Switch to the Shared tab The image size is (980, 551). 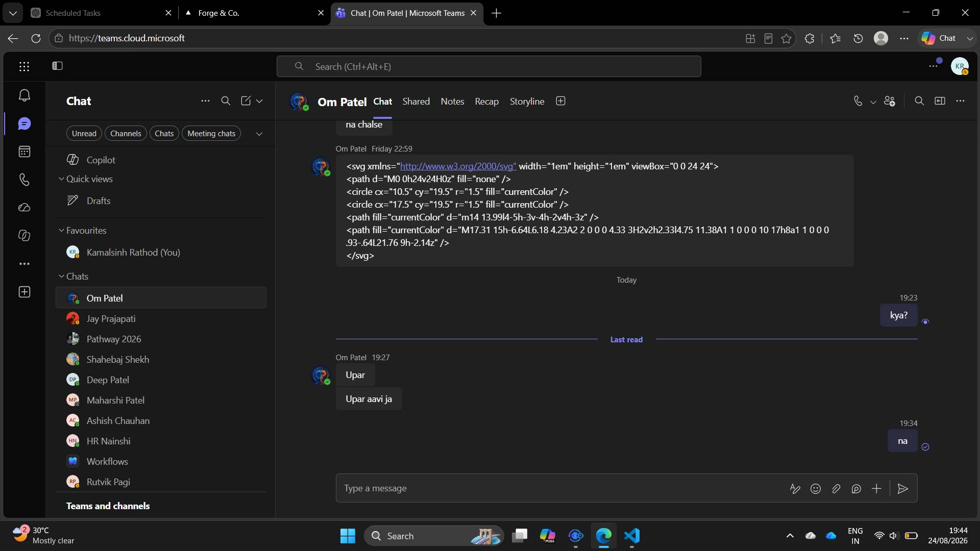[416, 102]
